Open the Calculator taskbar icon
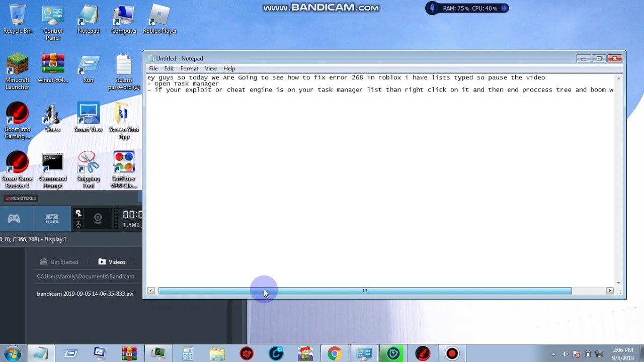 tap(188, 353)
